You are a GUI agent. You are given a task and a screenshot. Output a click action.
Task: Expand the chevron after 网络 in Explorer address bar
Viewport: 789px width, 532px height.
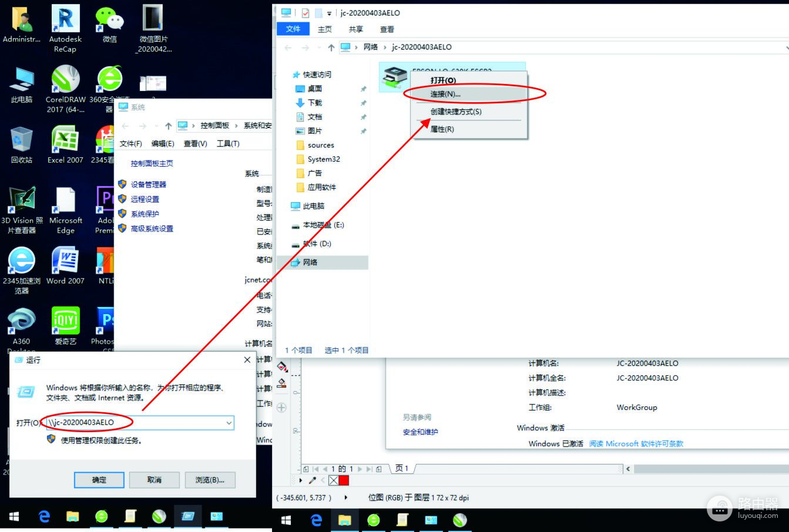tap(385, 47)
